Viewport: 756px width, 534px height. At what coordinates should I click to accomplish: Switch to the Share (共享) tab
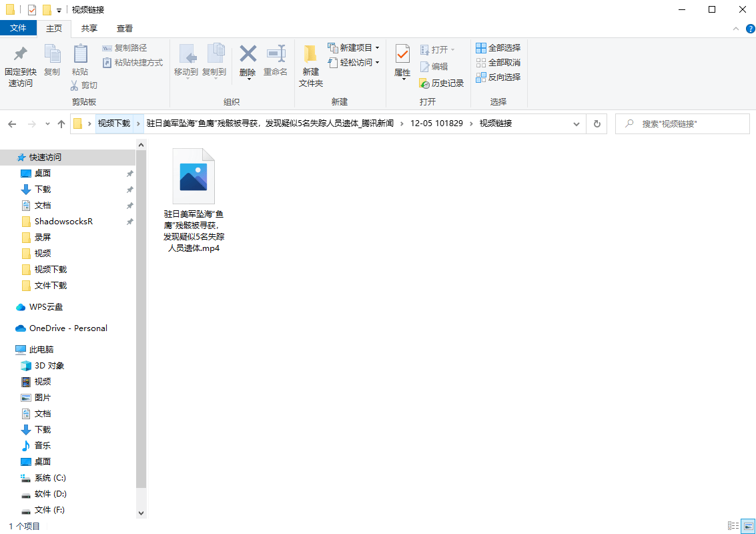click(x=89, y=29)
